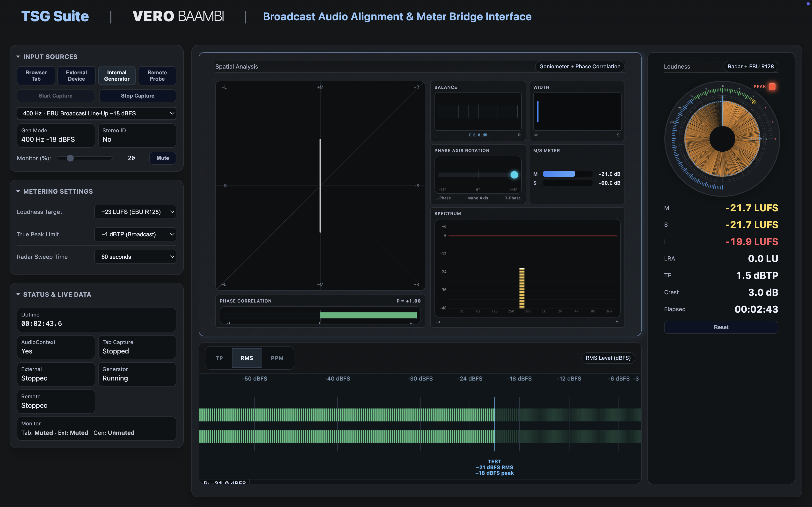Select the Internal Generator source
The image size is (812, 507).
click(x=117, y=76)
